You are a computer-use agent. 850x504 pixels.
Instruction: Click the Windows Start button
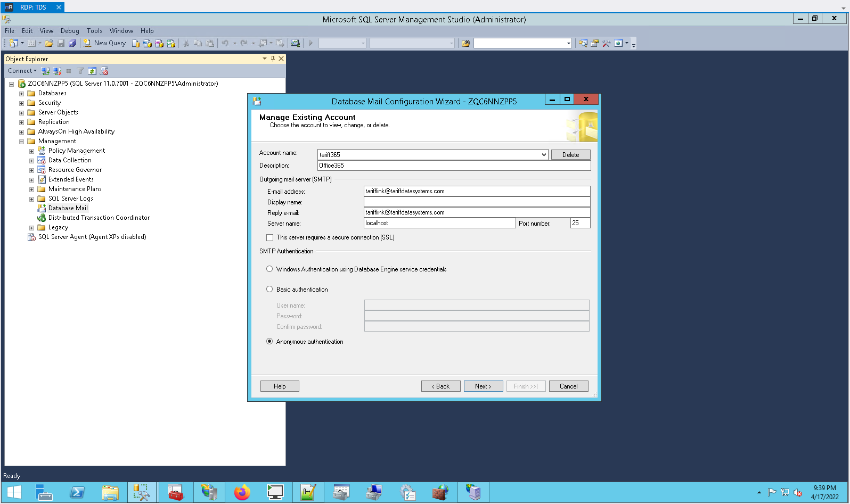click(x=14, y=492)
